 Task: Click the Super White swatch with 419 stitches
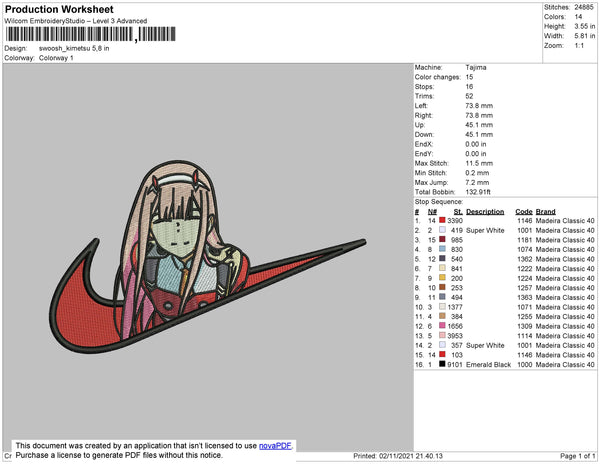[442, 230]
